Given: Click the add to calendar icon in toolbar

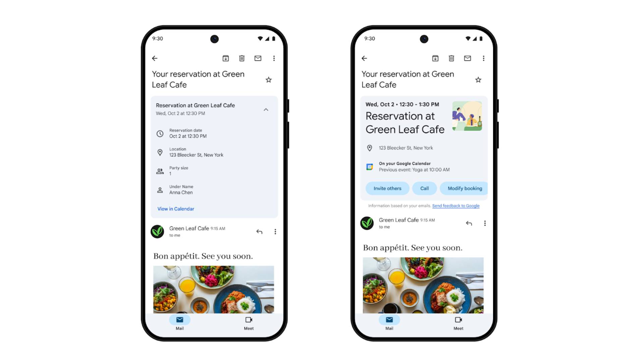Looking at the screenshot, I should (226, 58).
